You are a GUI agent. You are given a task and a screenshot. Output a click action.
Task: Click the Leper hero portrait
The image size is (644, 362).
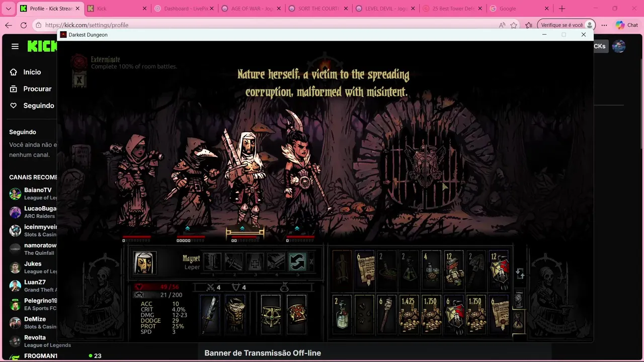click(145, 263)
